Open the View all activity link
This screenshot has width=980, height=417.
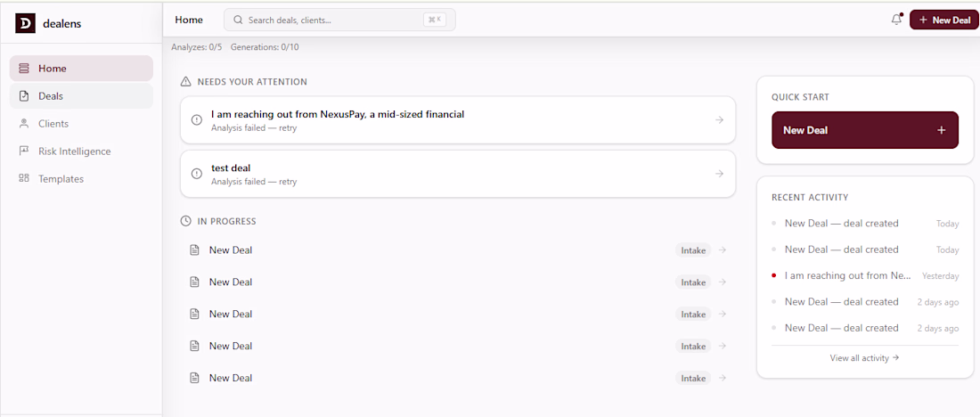[864, 358]
